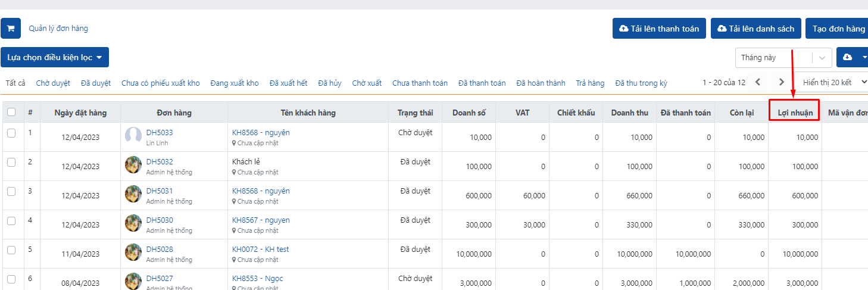Click the shopping cart icon button

(11, 29)
